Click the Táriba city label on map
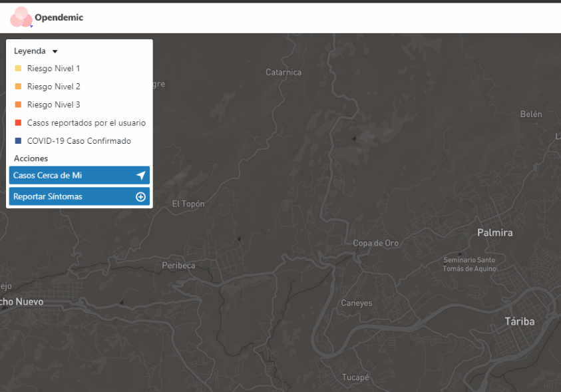 (x=519, y=321)
